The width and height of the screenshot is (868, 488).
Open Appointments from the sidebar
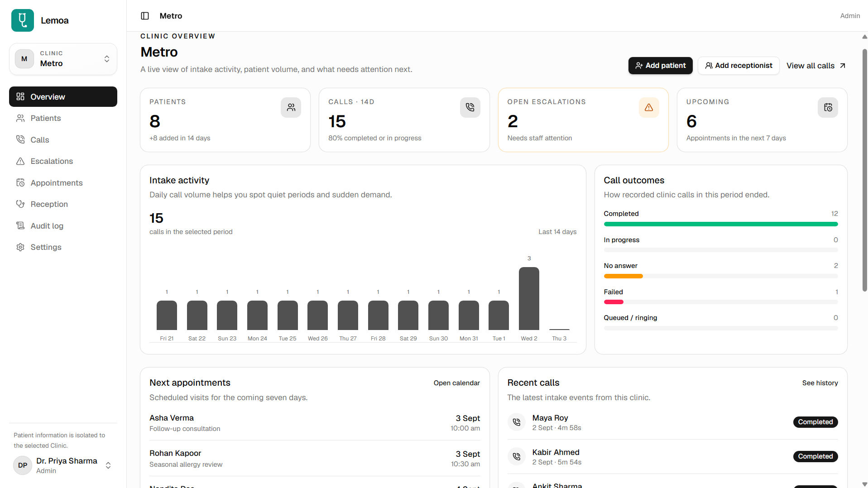tap(63, 183)
